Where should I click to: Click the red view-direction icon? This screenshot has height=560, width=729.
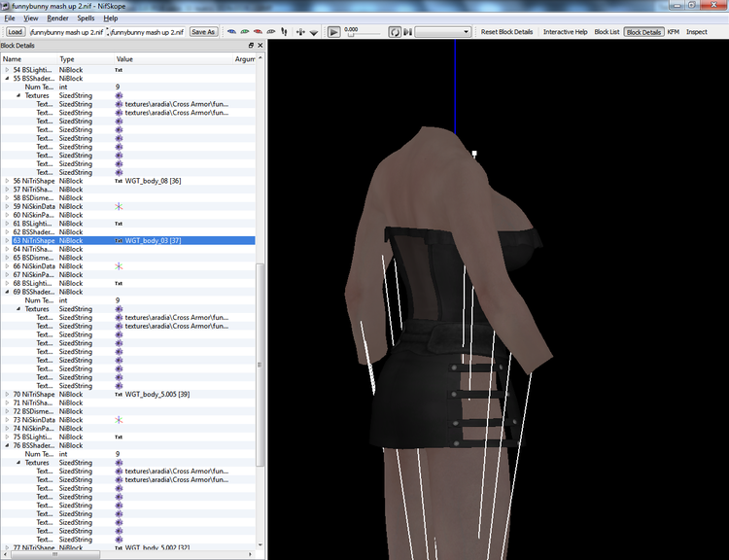coord(258,32)
